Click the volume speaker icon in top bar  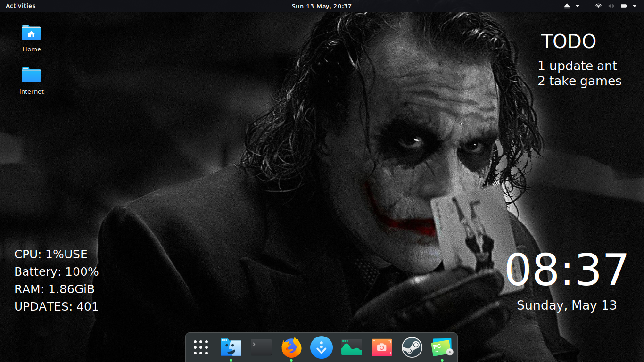click(611, 6)
